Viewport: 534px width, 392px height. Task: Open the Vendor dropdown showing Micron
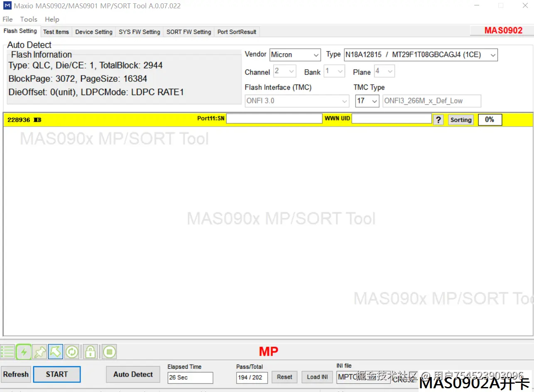coord(295,55)
